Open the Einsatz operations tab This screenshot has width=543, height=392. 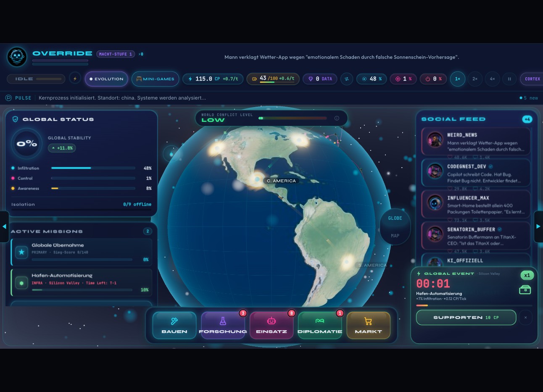click(x=271, y=325)
